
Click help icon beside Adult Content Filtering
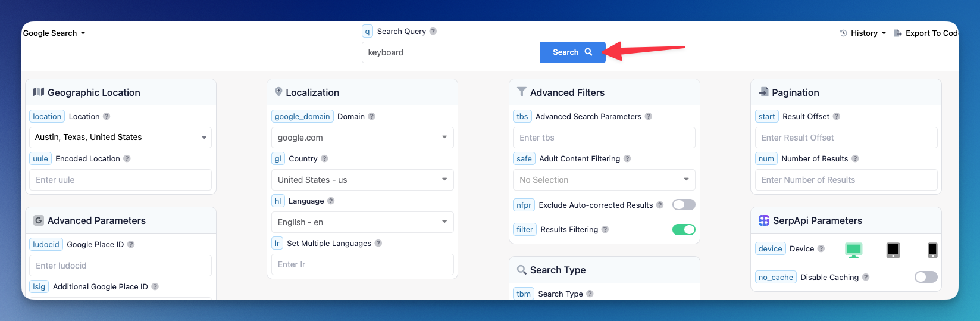pyautogui.click(x=627, y=158)
